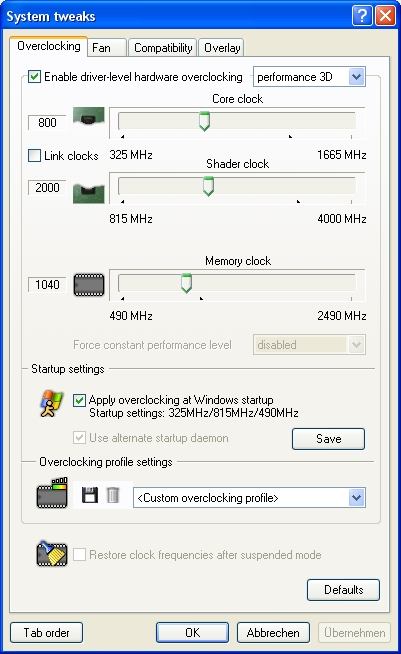Save profile with the floppy disk icon
The width and height of the screenshot is (401, 654).
pos(89,495)
